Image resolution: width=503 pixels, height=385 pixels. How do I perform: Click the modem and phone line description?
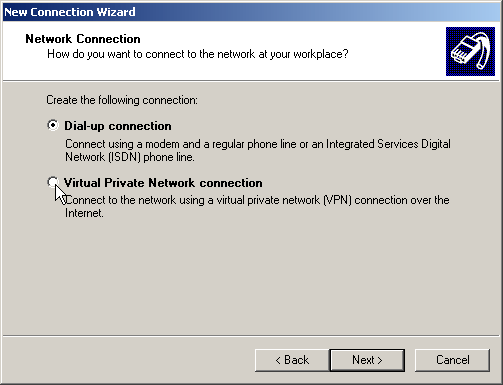(x=258, y=150)
